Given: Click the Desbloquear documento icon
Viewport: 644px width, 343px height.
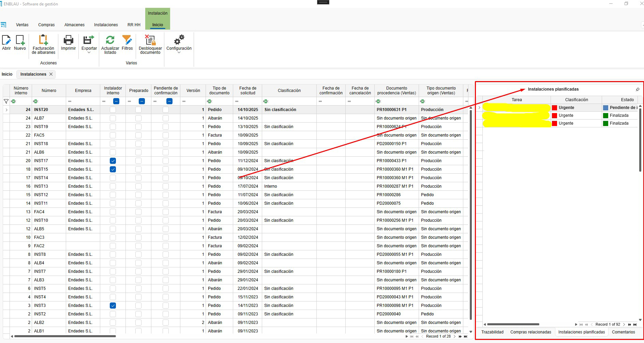Looking at the screenshot, I should [x=150, y=41].
